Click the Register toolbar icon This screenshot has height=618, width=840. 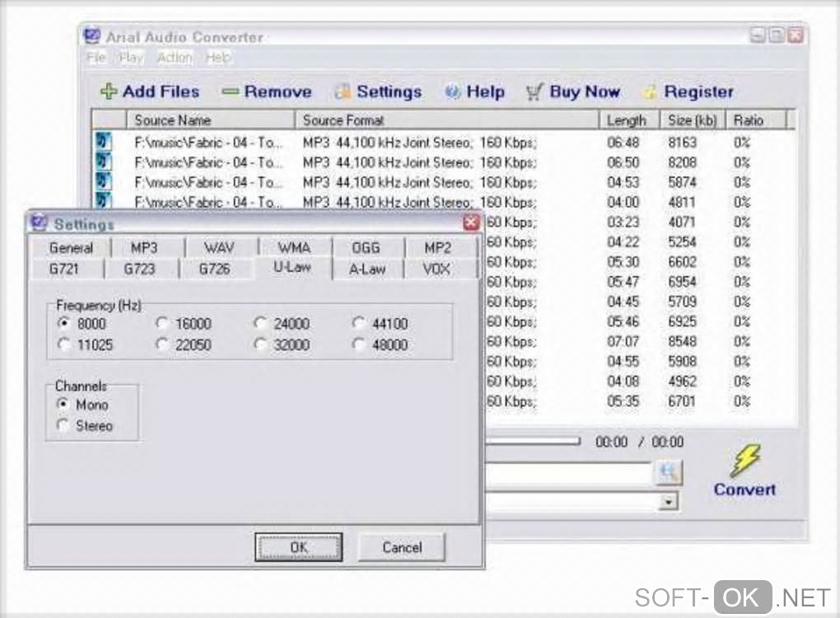coord(650,92)
